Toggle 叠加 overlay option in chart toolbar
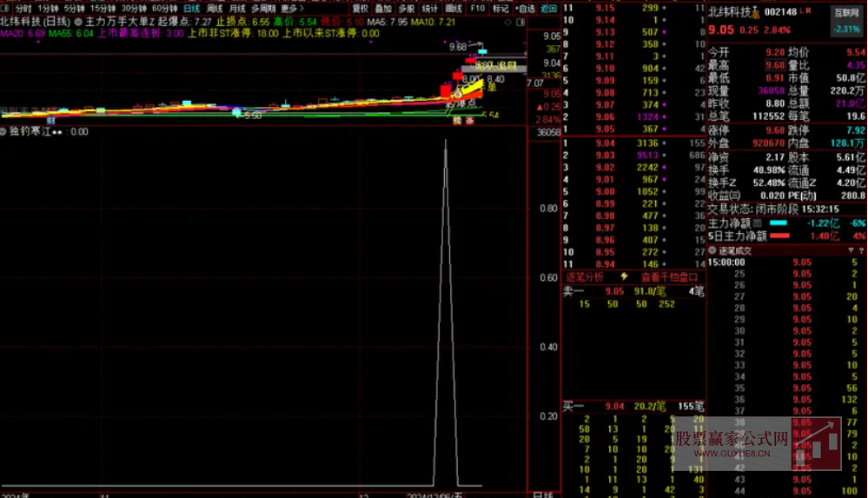 pos(382,8)
